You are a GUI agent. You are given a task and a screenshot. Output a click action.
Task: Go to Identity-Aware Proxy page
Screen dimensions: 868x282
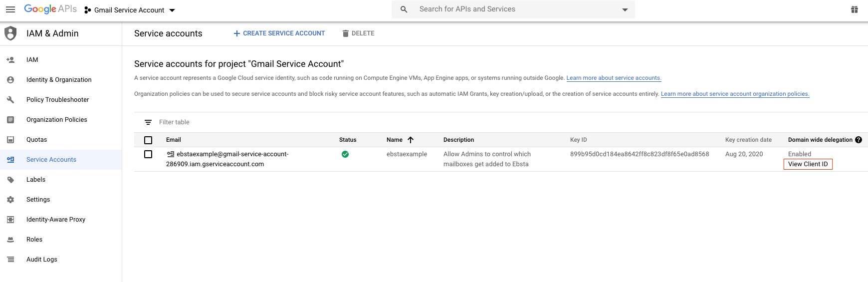pyautogui.click(x=56, y=220)
